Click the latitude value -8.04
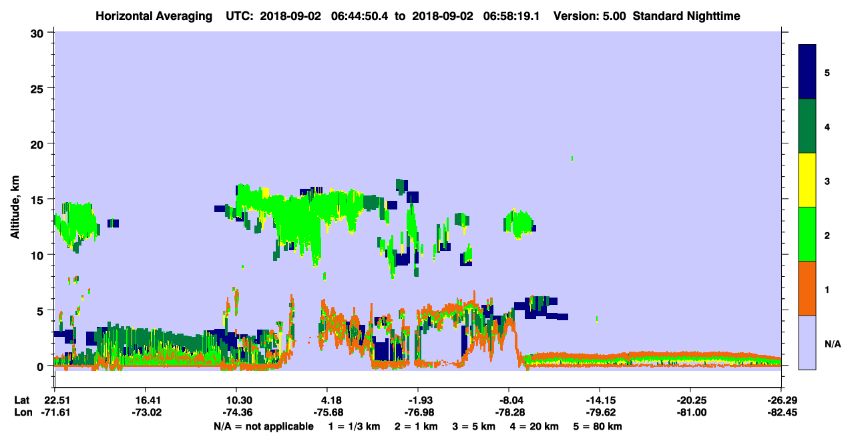 [509, 400]
